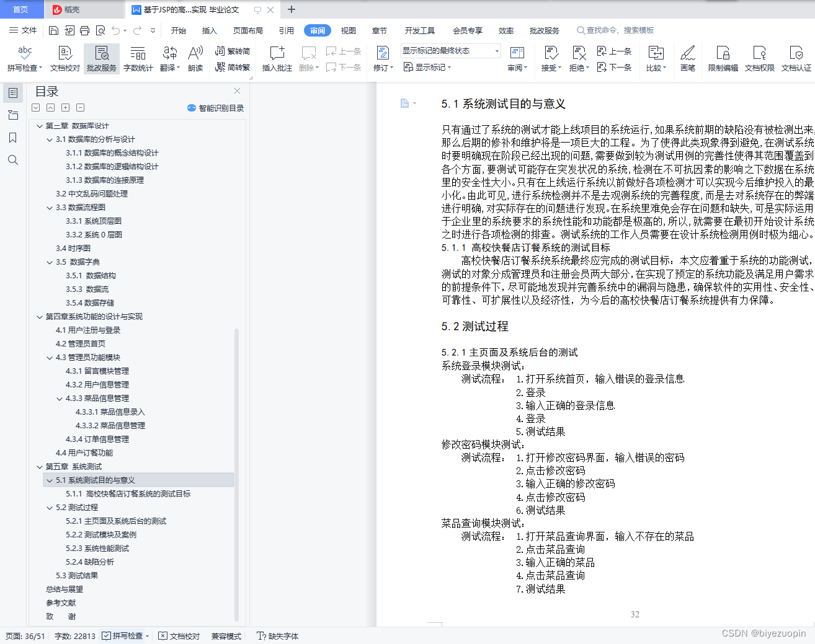The image size is (815, 644).
Task: Jump to 5.2.2 测试模块及案例 in outline
Action: tap(101, 535)
